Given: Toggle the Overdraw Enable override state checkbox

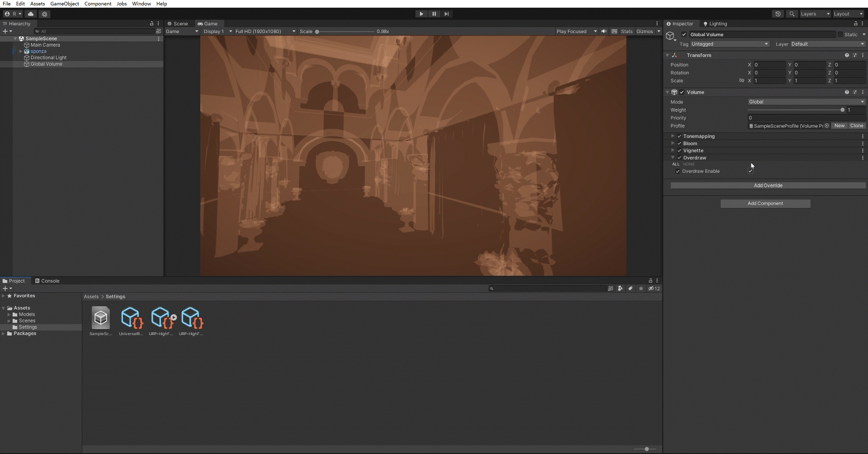Looking at the screenshot, I should [x=677, y=171].
